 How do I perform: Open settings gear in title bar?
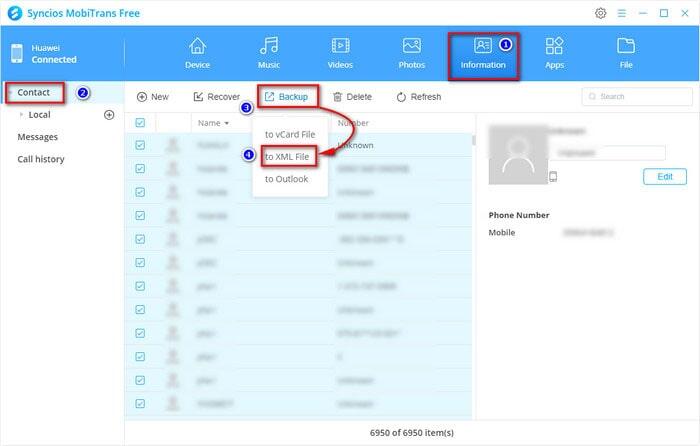point(600,13)
